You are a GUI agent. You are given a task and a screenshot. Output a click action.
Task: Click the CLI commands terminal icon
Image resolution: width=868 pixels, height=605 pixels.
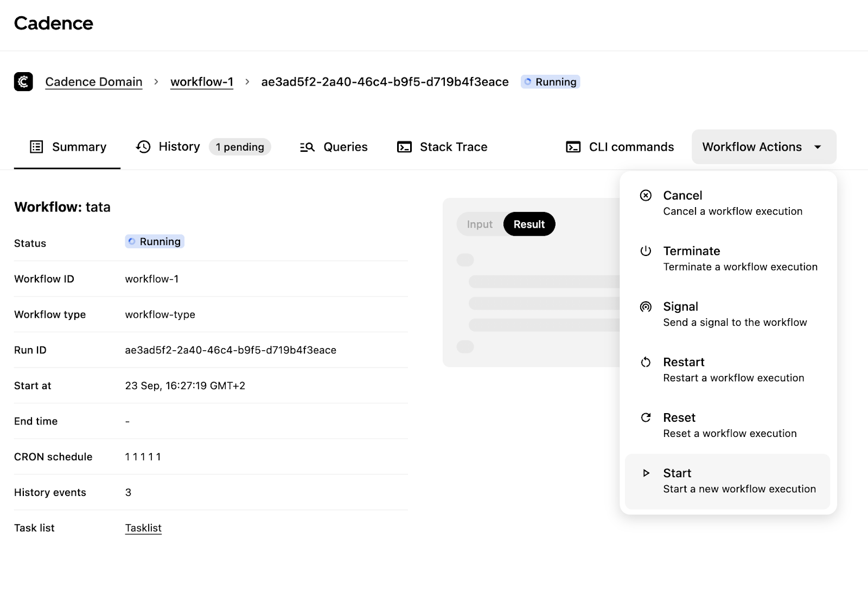point(573,147)
